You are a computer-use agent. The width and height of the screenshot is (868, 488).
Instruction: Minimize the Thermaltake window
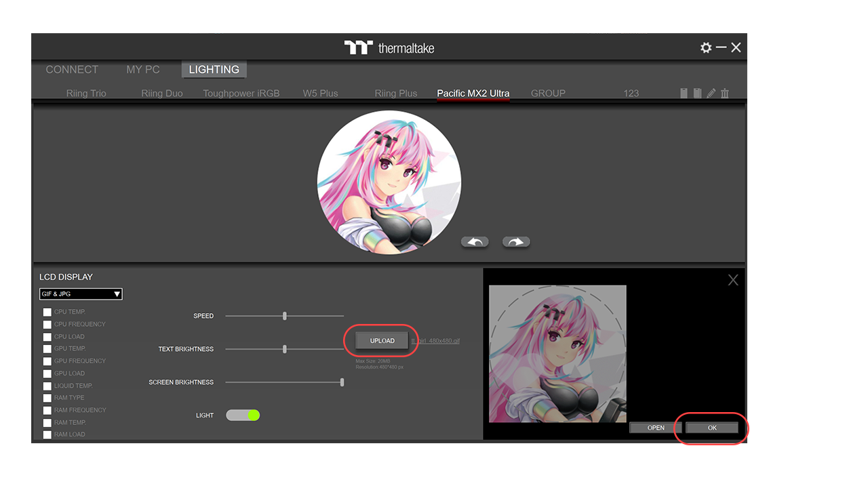click(721, 47)
